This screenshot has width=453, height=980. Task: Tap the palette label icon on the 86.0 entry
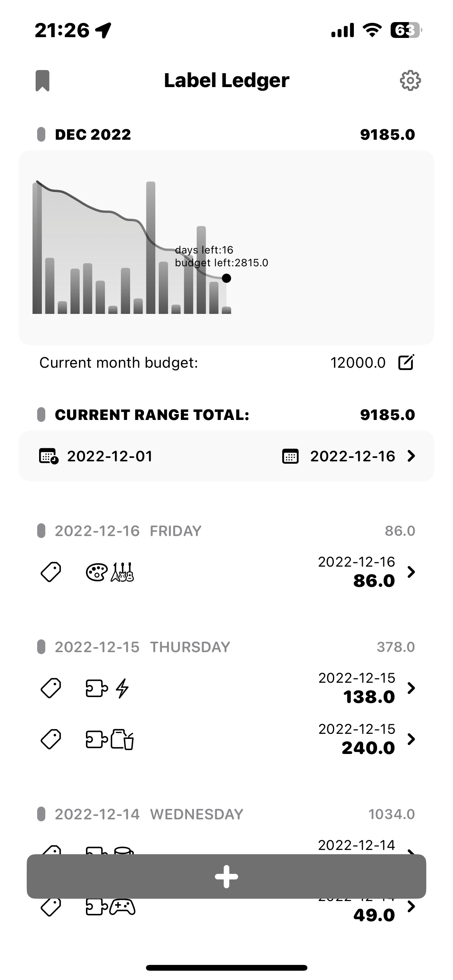click(x=96, y=572)
